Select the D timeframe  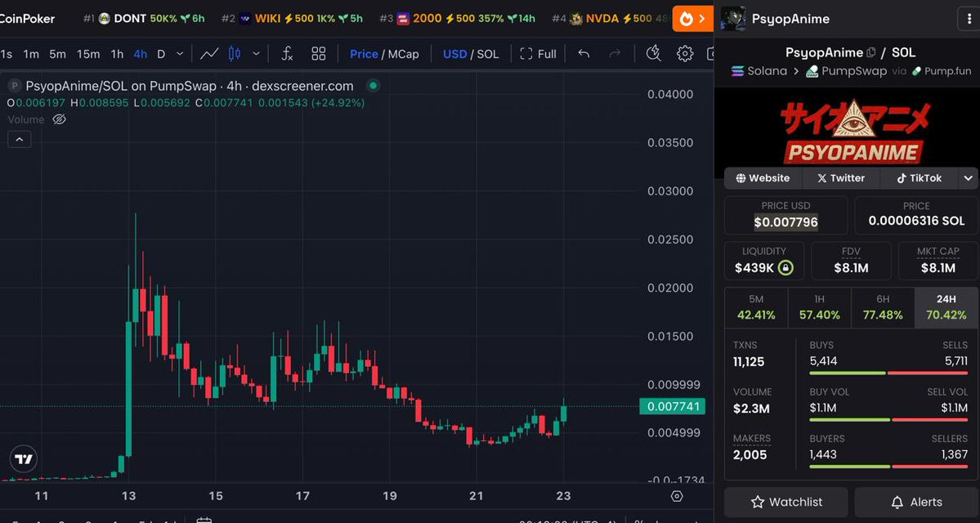point(161,55)
